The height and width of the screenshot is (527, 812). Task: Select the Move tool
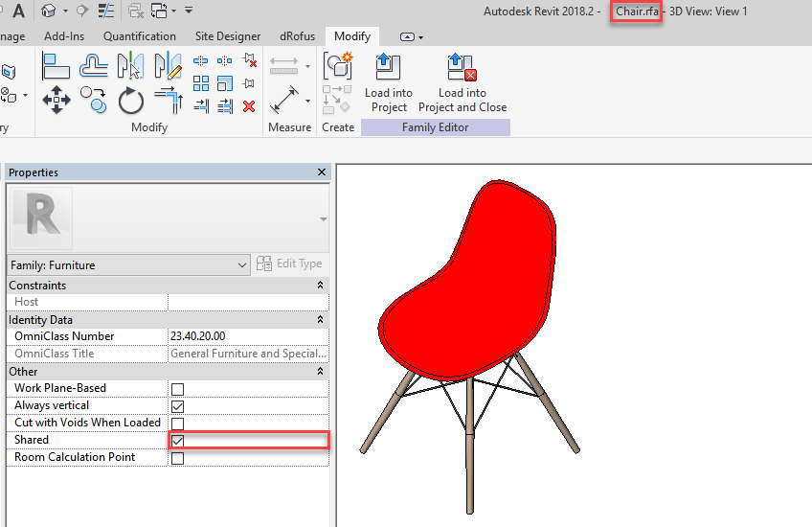coord(56,100)
